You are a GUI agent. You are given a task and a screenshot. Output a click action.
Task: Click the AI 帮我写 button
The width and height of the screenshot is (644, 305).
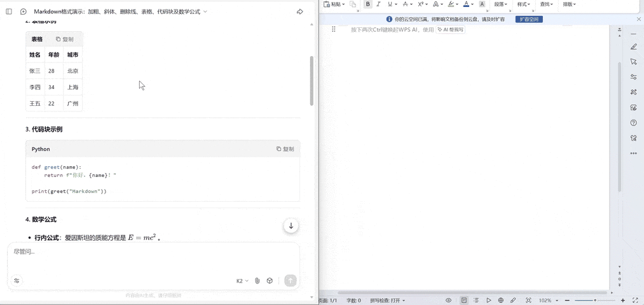[450, 30]
